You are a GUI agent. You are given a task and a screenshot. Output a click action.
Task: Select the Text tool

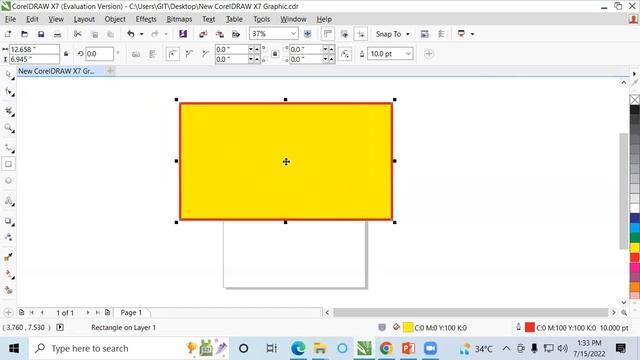pyautogui.click(x=9, y=201)
